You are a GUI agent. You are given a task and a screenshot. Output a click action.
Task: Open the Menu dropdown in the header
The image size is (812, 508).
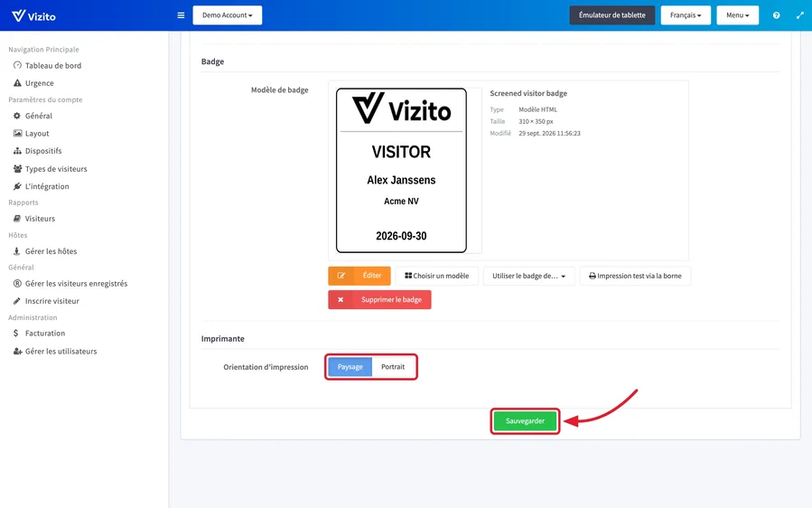pyautogui.click(x=737, y=15)
